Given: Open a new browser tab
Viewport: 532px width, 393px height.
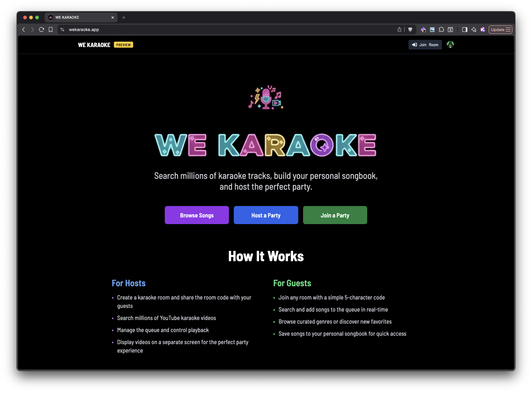Looking at the screenshot, I should click(x=124, y=17).
